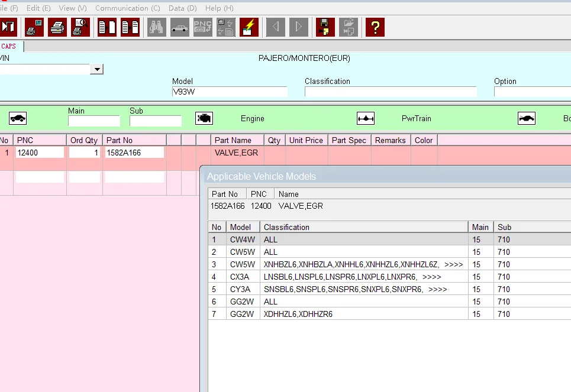Image resolution: width=571 pixels, height=392 pixels.
Task: Click the print preview magnifier icon
Action: (x=80, y=27)
